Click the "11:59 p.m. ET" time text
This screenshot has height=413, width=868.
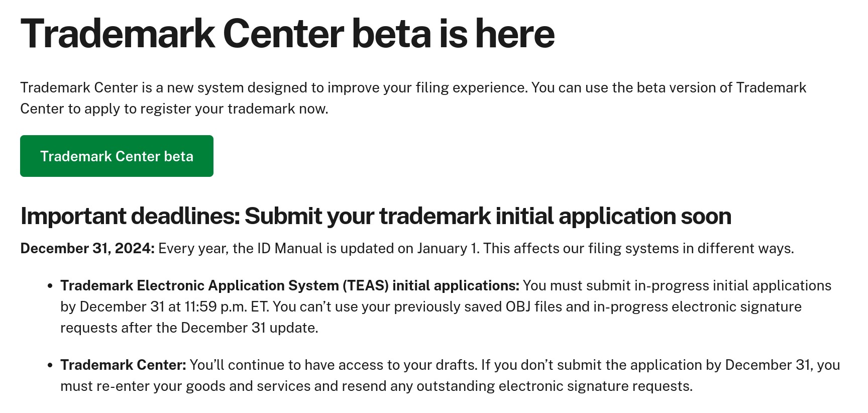pyautogui.click(x=226, y=307)
